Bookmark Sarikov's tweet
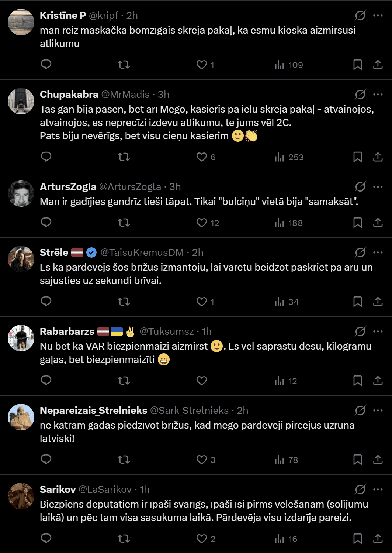 (x=357, y=539)
